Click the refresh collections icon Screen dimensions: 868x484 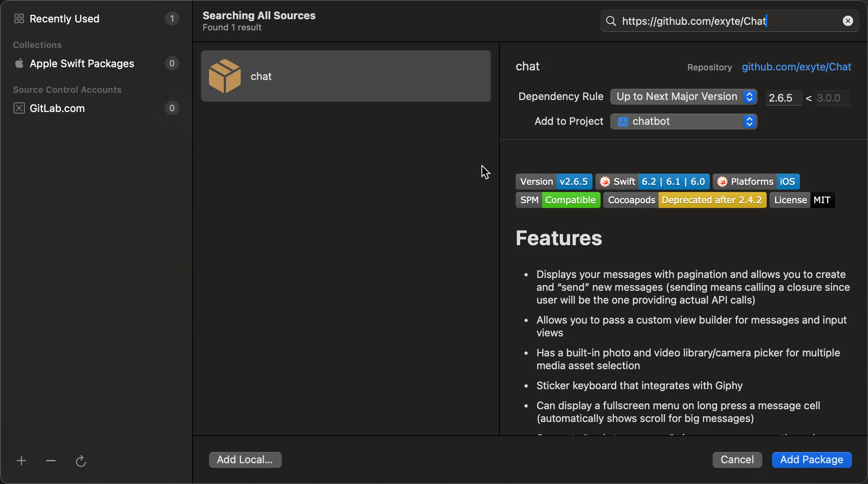coord(81,461)
